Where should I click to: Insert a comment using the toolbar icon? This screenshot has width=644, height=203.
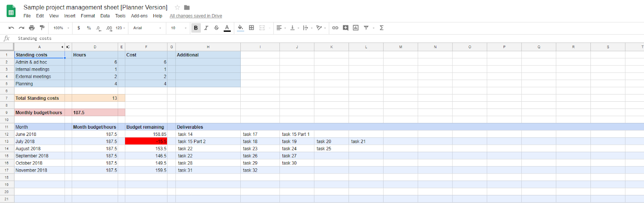pos(345,28)
